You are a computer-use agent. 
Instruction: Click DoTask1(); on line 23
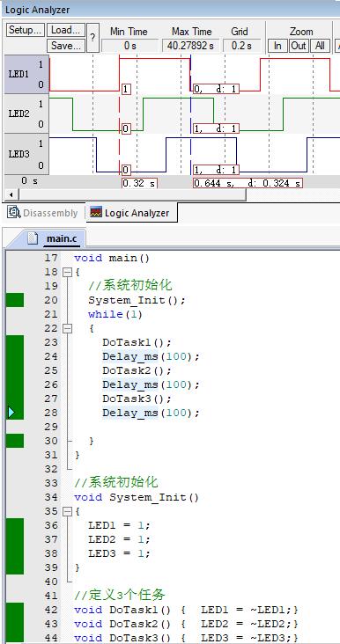[x=137, y=342]
